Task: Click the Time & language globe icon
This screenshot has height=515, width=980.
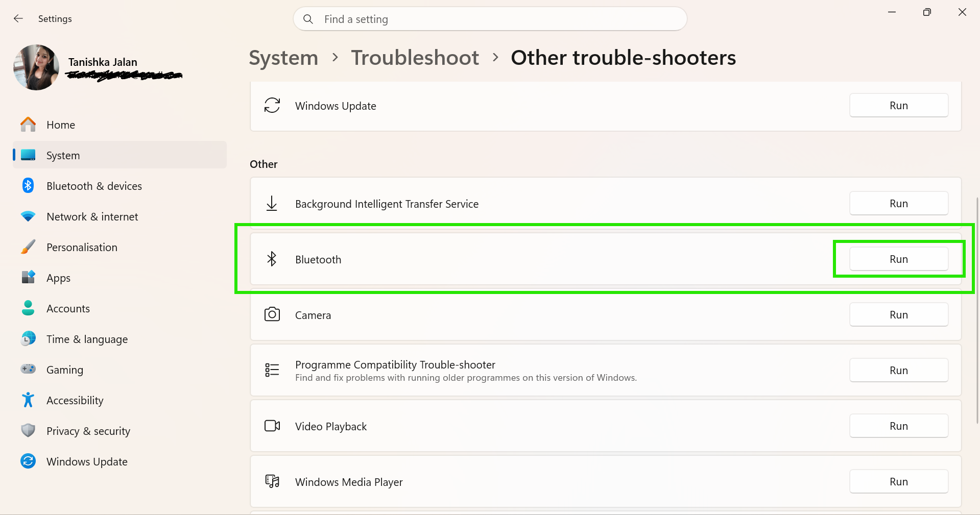Action: [28, 338]
